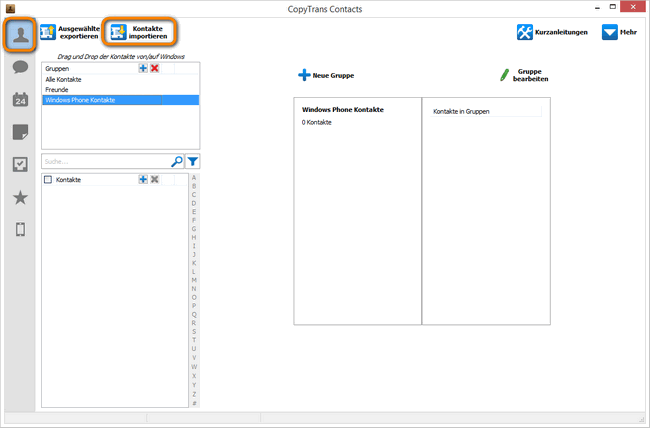Click Ausgewählte exportieren button
Viewport: 650px width, 428px height.
click(x=70, y=32)
